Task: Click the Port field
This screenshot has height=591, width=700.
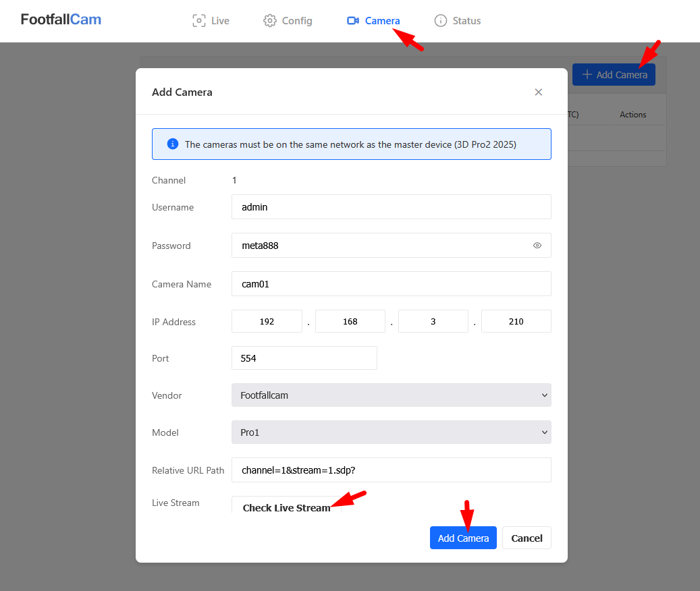Action: [304, 358]
